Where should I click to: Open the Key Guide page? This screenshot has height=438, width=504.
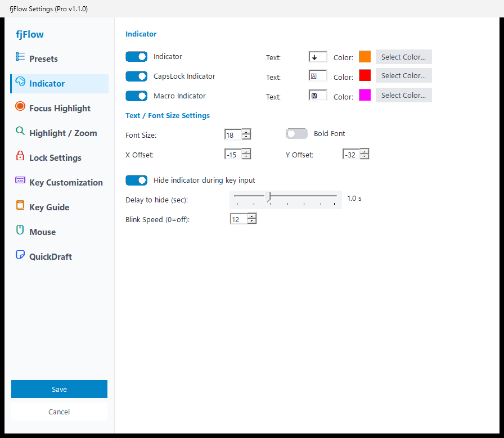[60, 207]
